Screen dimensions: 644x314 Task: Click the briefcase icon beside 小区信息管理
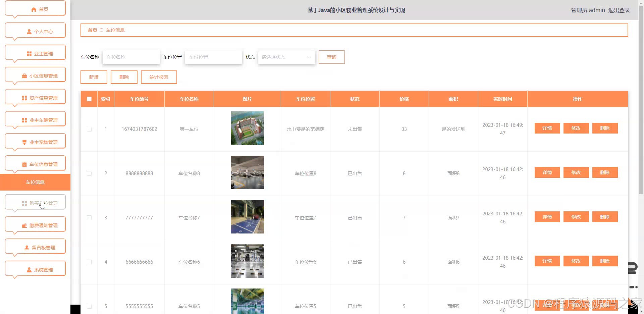point(24,76)
